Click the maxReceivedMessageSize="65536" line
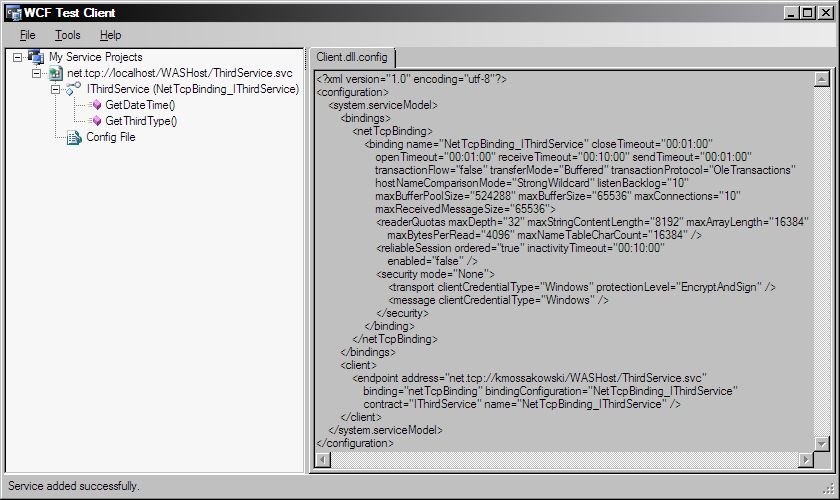 coord(465,209)
